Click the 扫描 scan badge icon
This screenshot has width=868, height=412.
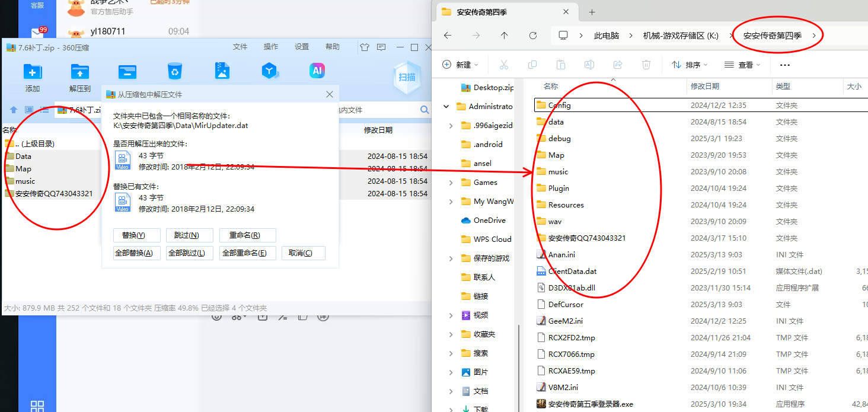tap(407, 77)
